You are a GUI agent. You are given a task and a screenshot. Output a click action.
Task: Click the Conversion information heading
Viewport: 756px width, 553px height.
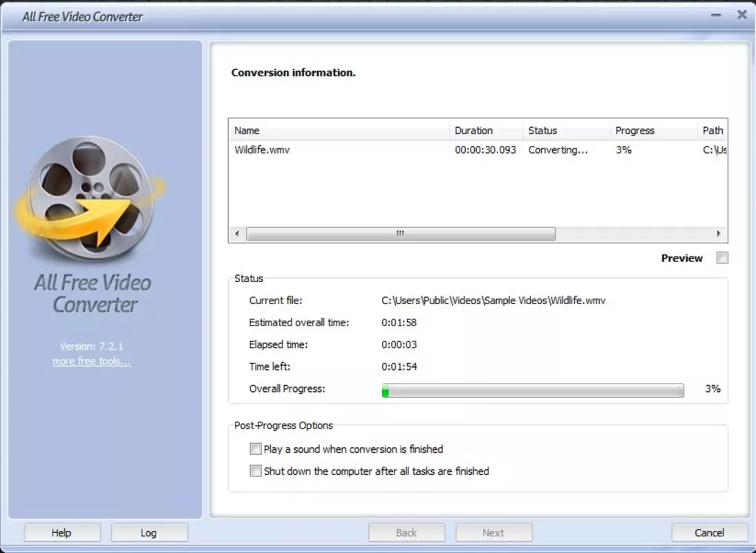(x=293, y=73)
